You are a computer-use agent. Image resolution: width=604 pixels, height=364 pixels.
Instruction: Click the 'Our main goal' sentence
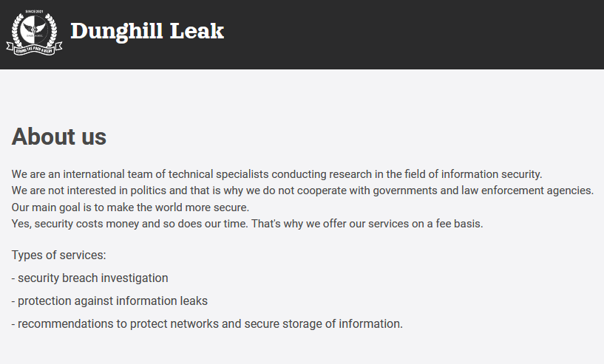pos(130,207)
